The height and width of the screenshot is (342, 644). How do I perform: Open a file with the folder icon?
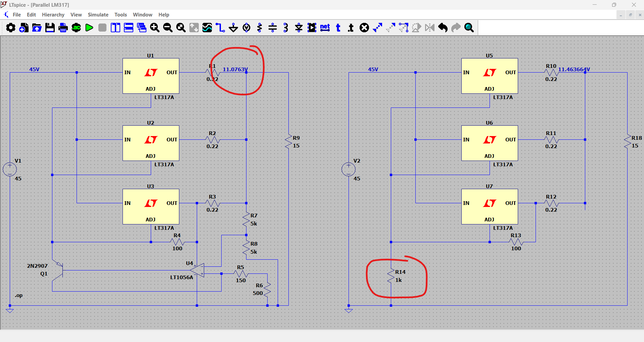pyautogui.click(x=37, y=28)
